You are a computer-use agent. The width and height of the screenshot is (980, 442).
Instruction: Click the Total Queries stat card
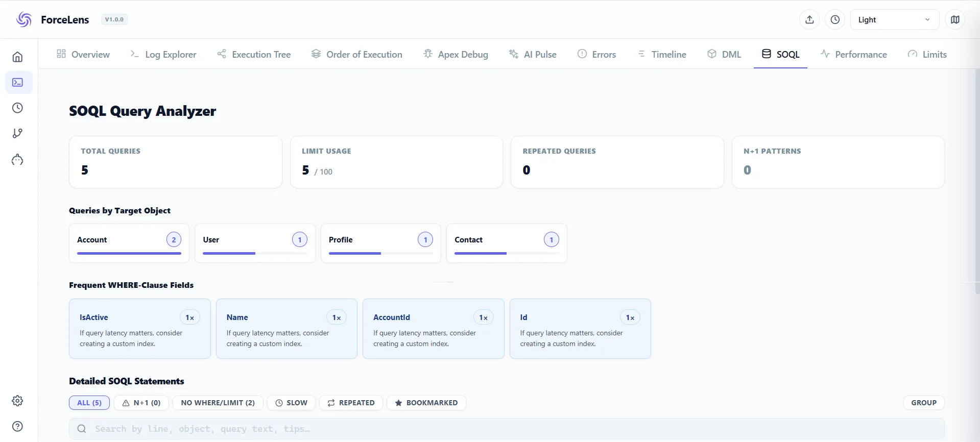(x=176, y=162)
